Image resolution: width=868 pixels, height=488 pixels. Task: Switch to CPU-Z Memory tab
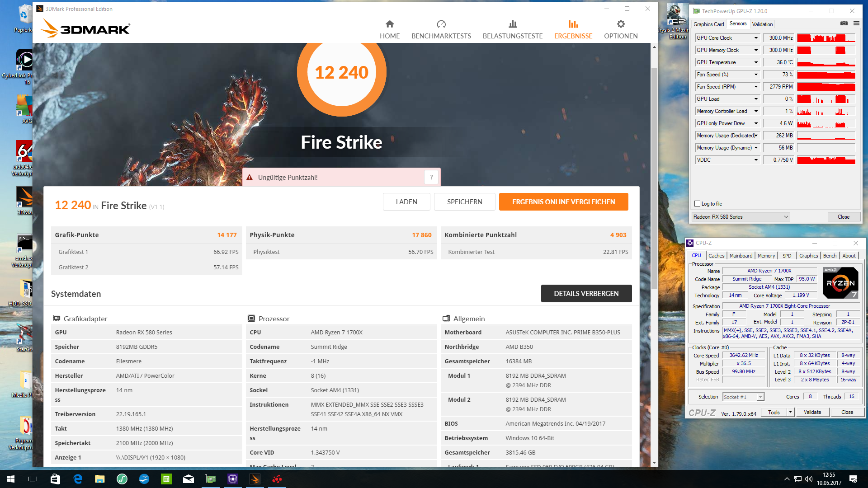pyautogui.click(x=766, y=256)
